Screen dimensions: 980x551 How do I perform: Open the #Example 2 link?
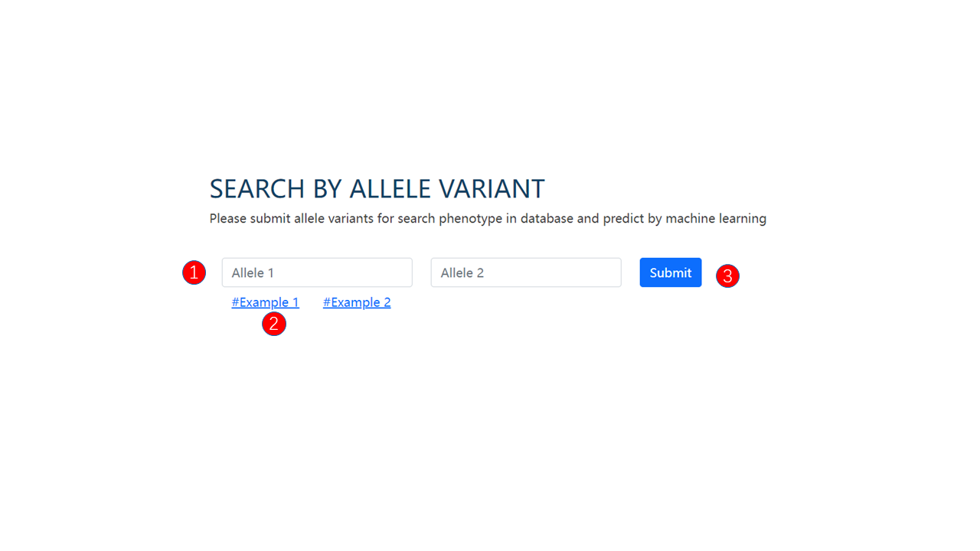[357, 302]
